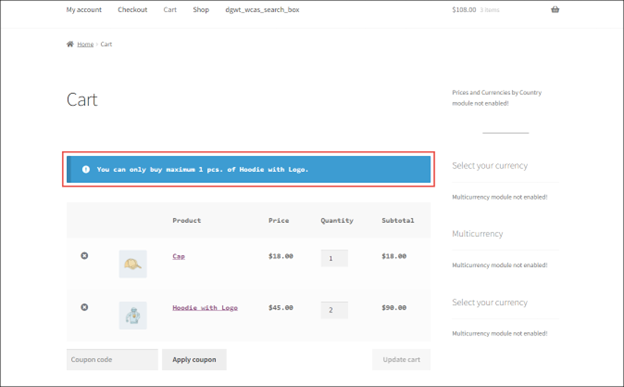Go to Checkout in top navigation

click(133, 10)
